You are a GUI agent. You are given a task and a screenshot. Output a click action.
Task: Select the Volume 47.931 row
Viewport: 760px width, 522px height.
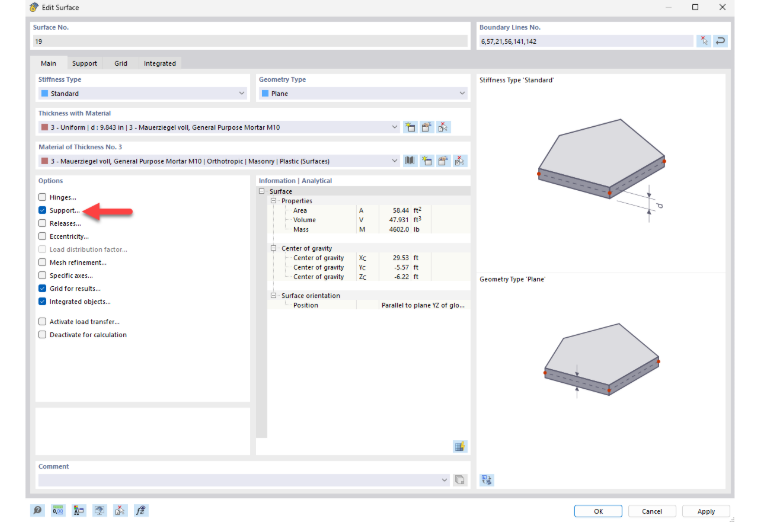tap(369, 220)
